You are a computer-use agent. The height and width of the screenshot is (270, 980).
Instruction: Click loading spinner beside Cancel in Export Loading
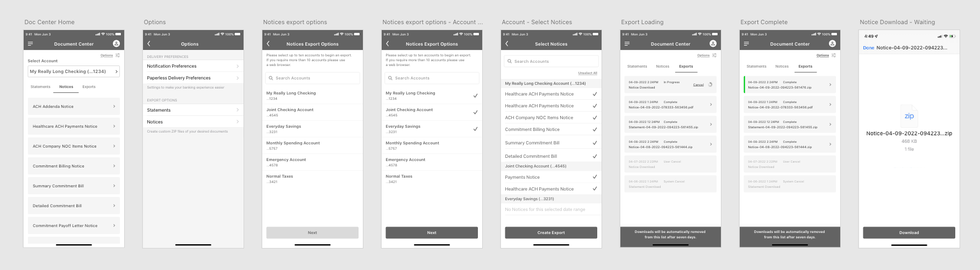[710, 85]
